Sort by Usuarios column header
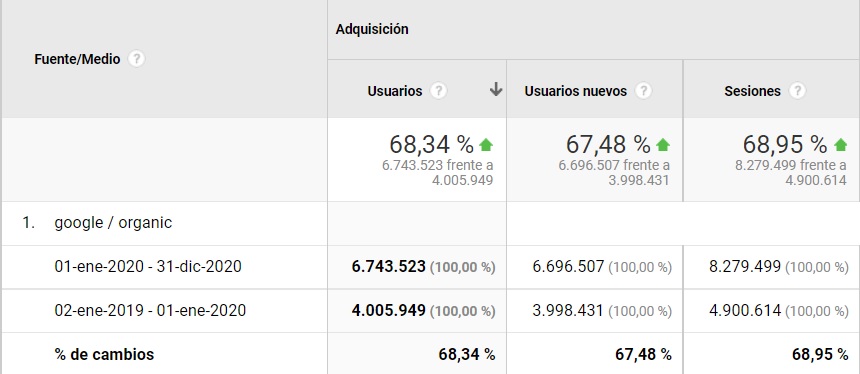The image size is (860, 374). coord(395,91)
